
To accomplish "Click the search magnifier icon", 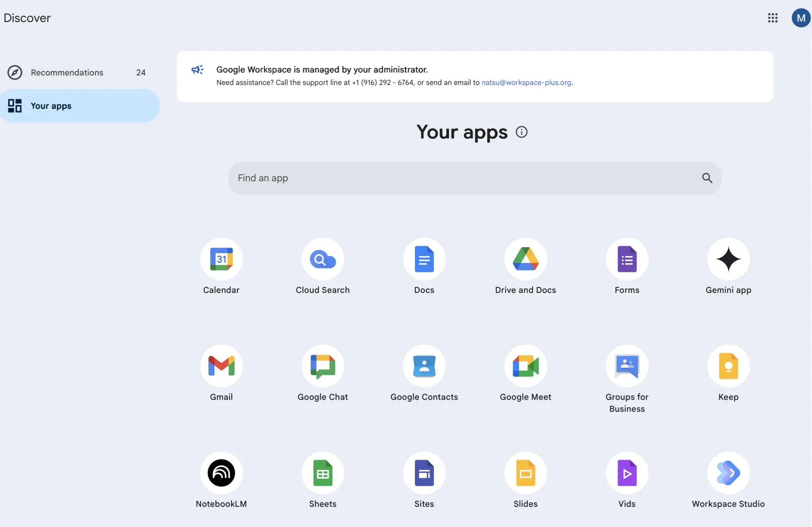I will coord(707,178).
